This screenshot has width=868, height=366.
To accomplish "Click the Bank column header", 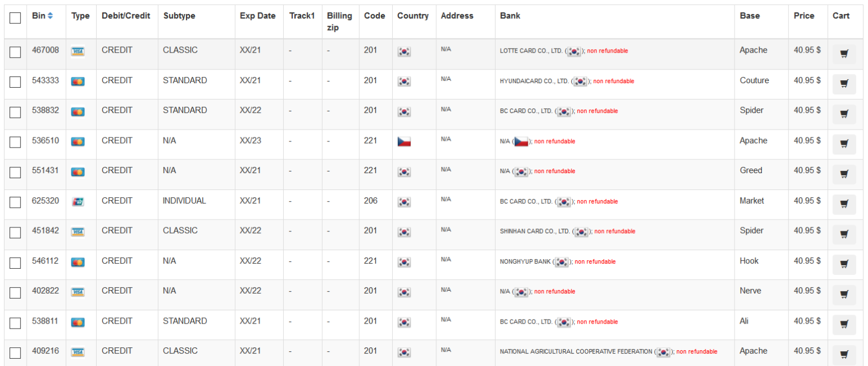I will point(510,16).
